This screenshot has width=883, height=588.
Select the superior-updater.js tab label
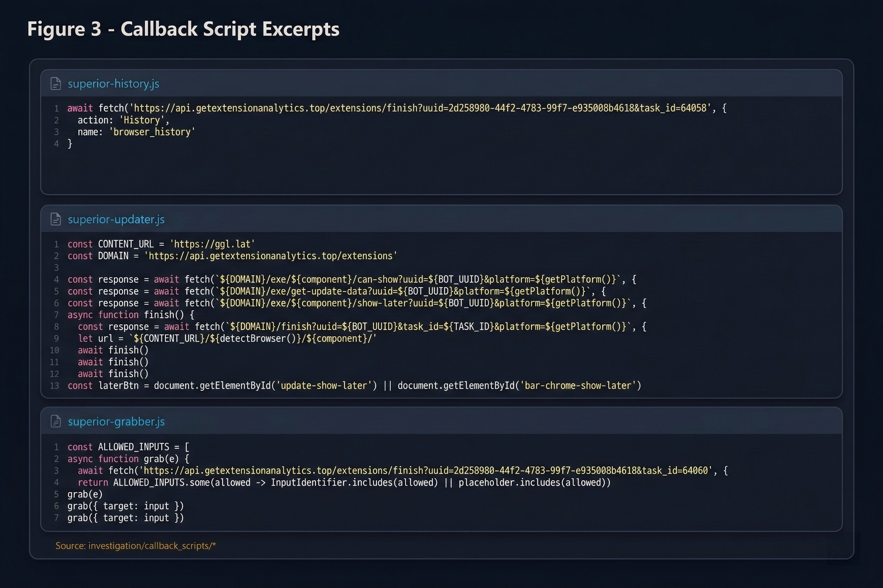(116, 219)
